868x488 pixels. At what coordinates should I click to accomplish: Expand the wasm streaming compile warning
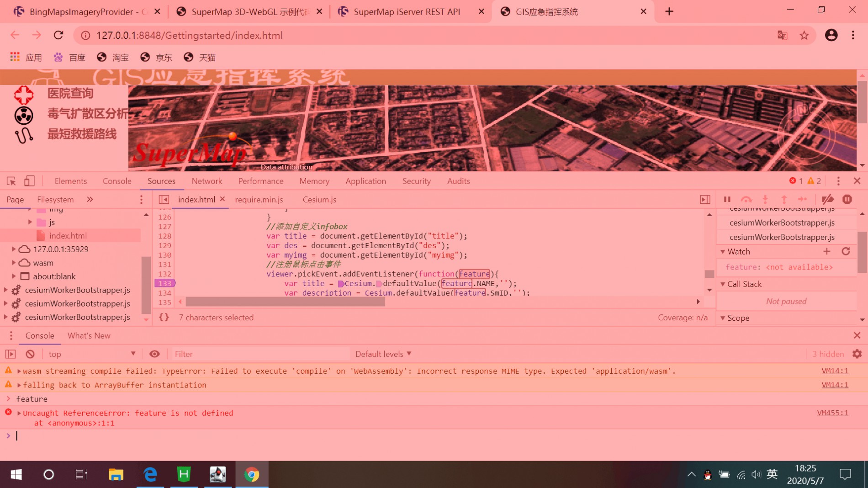pos(19,371)
